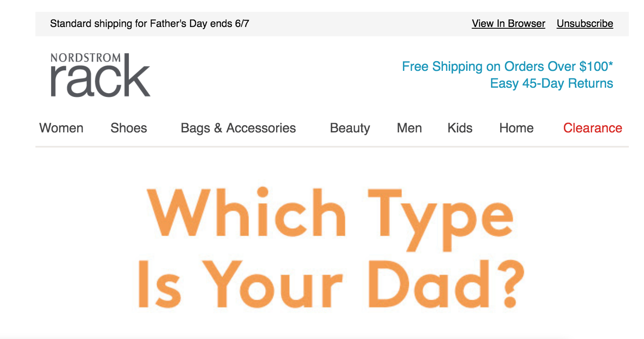Open the email via View In Browser
644x339 pixels.
[508, 24]
